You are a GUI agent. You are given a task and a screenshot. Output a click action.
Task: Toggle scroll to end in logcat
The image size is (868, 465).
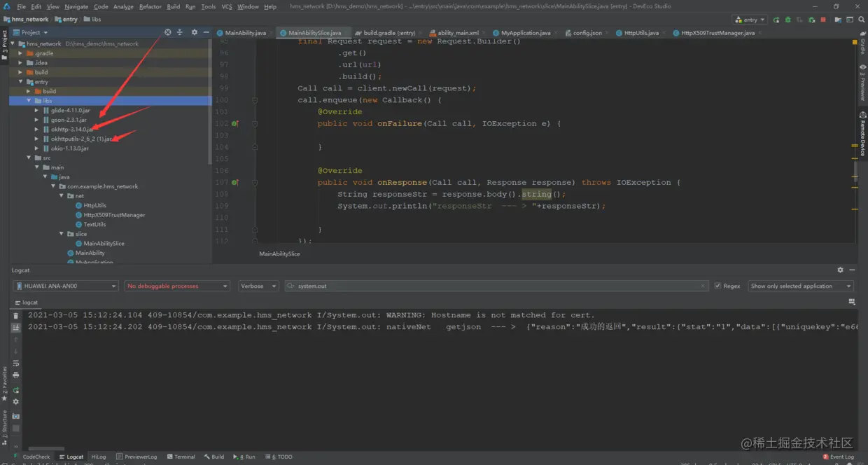(x=15, y=328)
